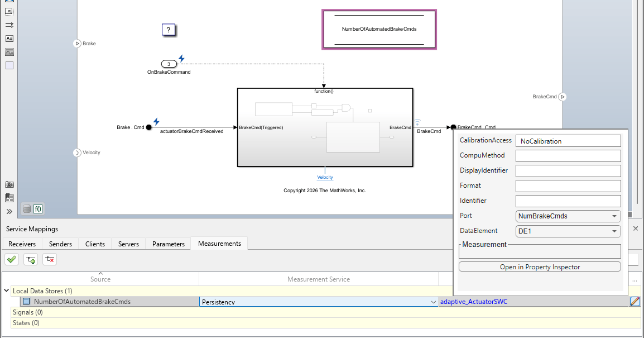Screen dimensions: 644x338
Task: Click the BrakeCmd_Cmd output port dot
Action: (x=453, y=127)
